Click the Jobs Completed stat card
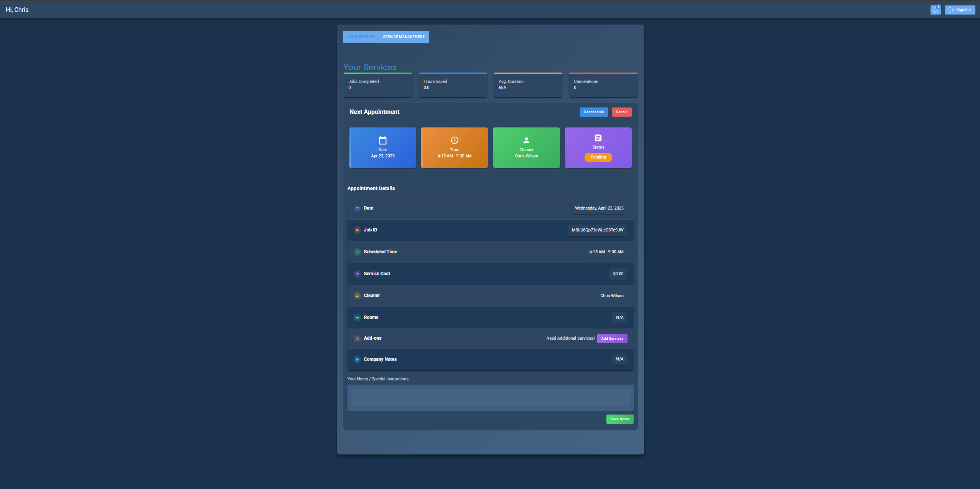The width and height of the screenshot is (980, 489). (x=377, y=85)
